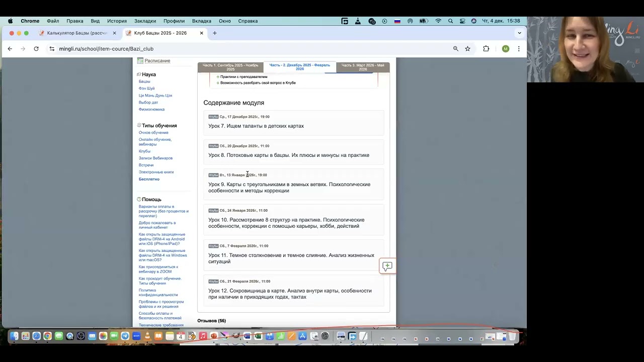Select tab Часть - 2. Декабрь 2025 - Февраль 2026
The height and width of the screenshot is (362, 644).
(x=300, y=67)
